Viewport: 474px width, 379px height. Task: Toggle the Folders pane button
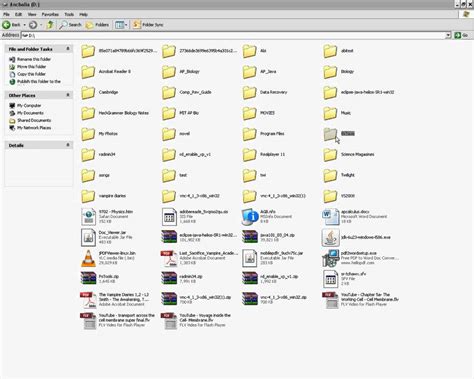click(97, 25)
